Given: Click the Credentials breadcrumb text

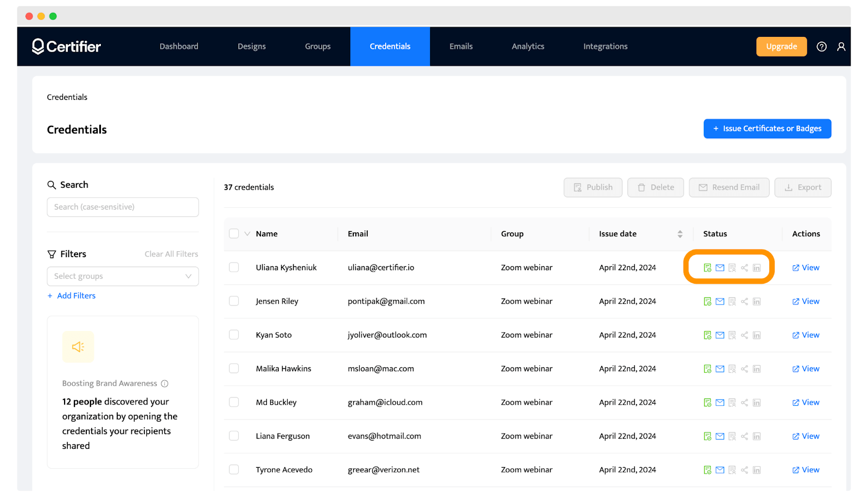Looking at the screenshot, I should point(67,98).
